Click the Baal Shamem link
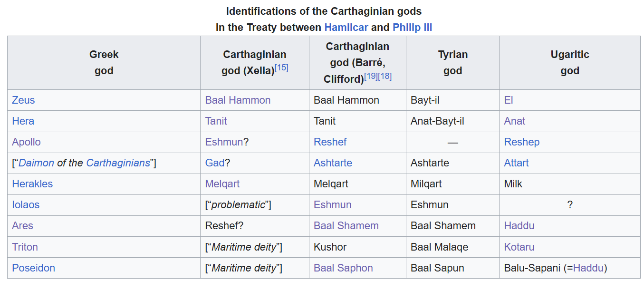Image resolution: width=644 pixels, height=281 pixels. pos(346,226)
